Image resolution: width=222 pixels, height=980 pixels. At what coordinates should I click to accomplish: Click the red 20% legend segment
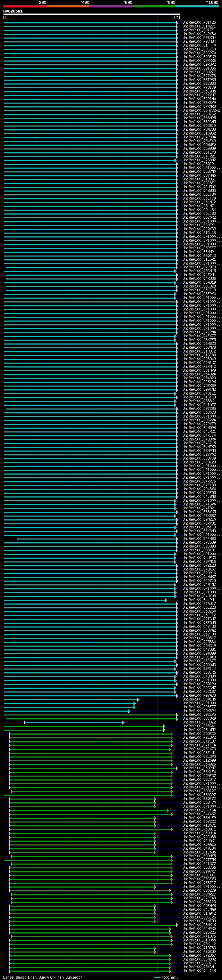pyautogui.click(x=25, y=6)
